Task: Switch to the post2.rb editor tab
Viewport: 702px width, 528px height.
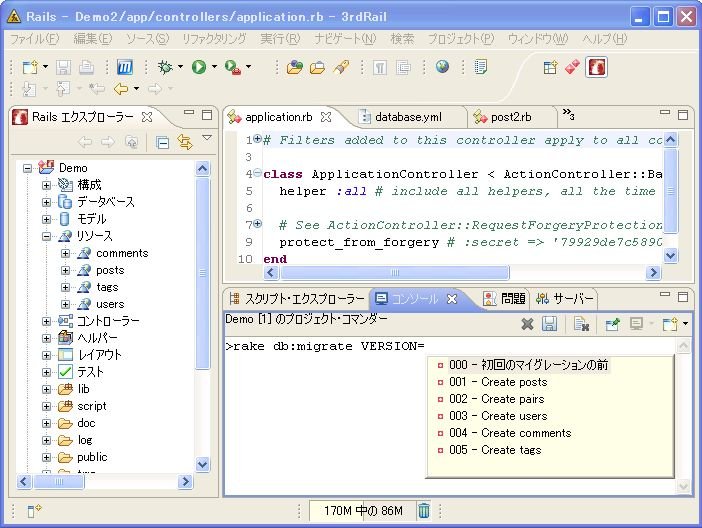Action: pos(511,117)
